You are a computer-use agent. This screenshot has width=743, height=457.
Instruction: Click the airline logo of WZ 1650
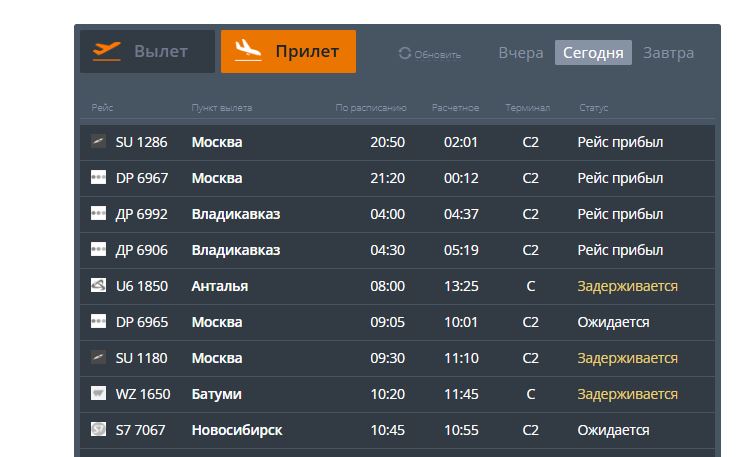[x=98, y=393]
